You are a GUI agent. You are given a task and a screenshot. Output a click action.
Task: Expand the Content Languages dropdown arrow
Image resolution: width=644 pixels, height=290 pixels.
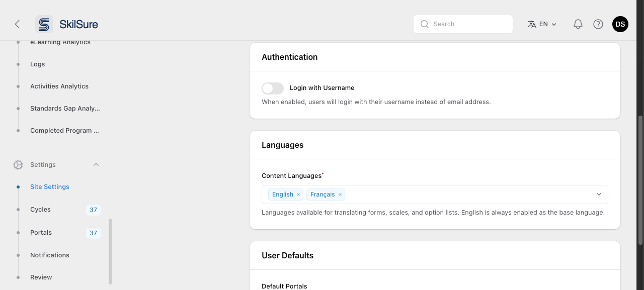click(599, 195)
